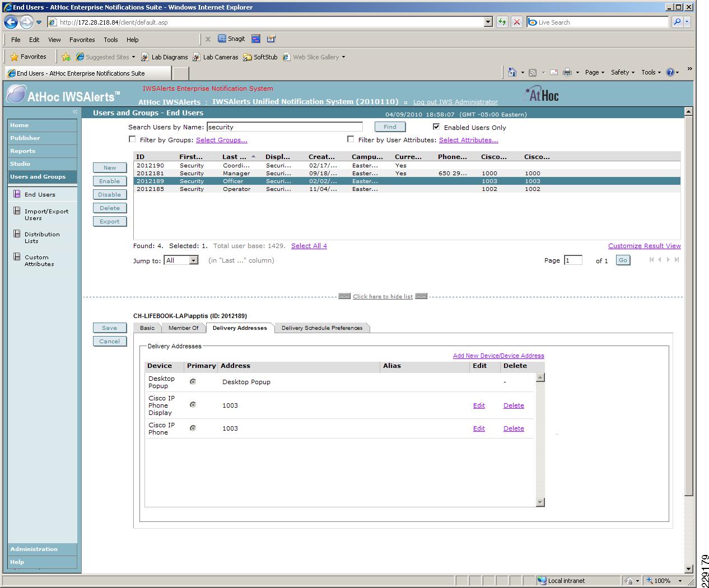Click the New user button
Screen dimensions: 709x588
click(110, 167)
